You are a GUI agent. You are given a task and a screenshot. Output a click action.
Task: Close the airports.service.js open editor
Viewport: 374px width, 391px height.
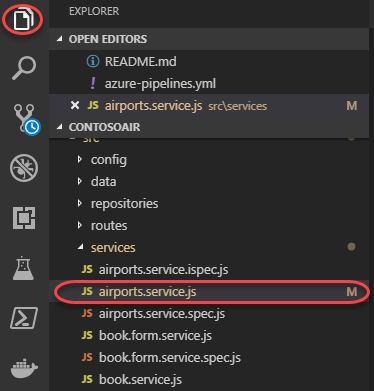(75, 105)
